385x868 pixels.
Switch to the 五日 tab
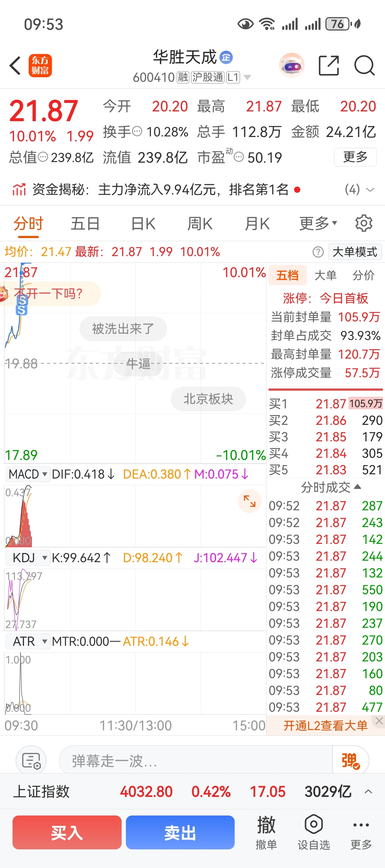coord(85,223)
